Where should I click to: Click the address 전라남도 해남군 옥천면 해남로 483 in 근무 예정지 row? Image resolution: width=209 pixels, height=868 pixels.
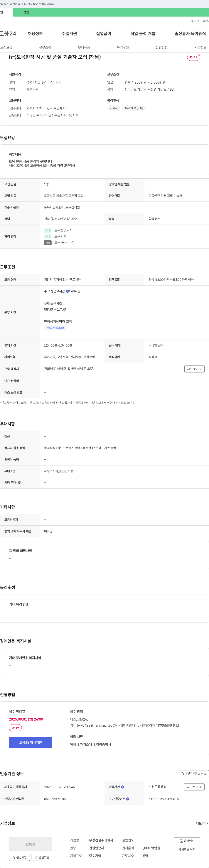point(69,369)
